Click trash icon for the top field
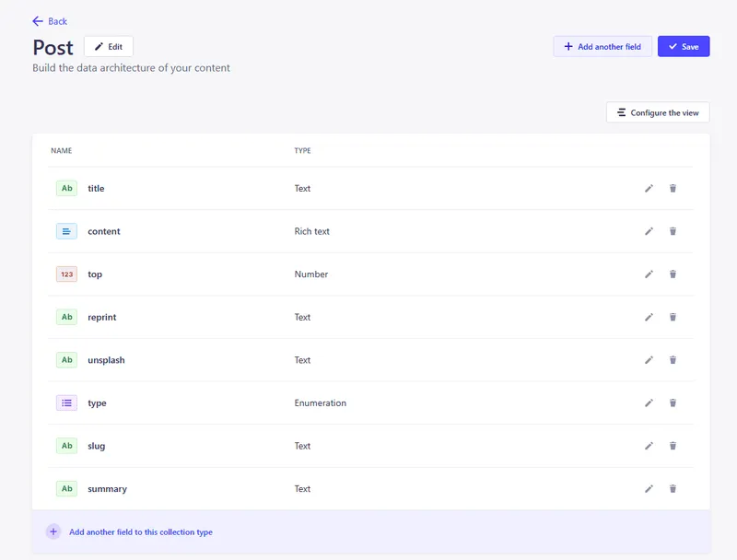The image size is (737, 560). (x=673, y=274)
